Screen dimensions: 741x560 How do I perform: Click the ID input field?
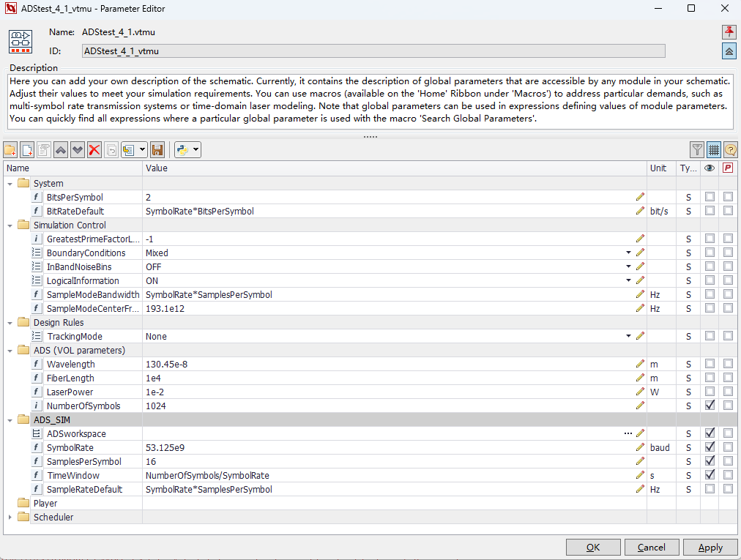coord(373,51)
